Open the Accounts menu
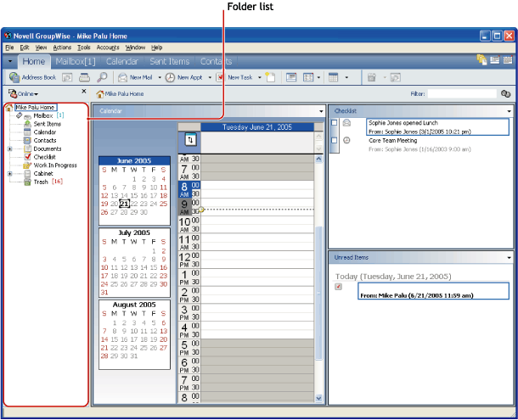This screenshot has height=420, width=518. (108, 48)
